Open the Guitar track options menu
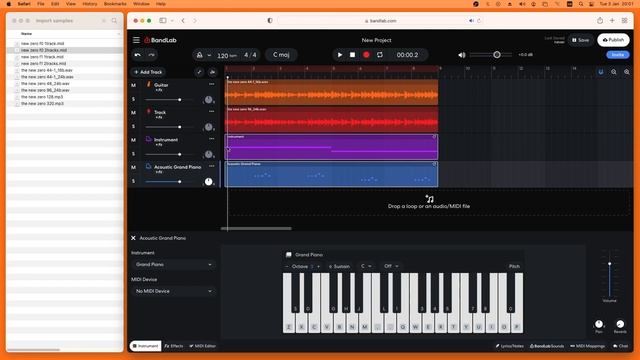 tap(211, 84)
